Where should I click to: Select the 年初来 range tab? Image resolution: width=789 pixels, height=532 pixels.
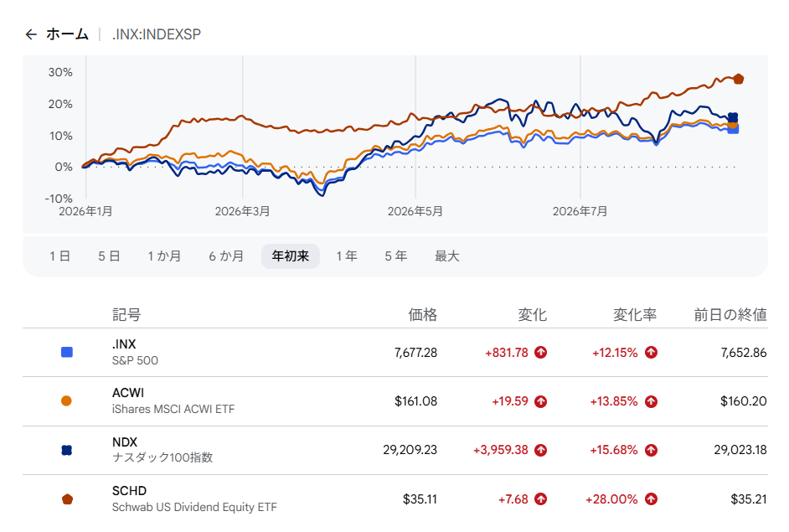pos(291,256)
